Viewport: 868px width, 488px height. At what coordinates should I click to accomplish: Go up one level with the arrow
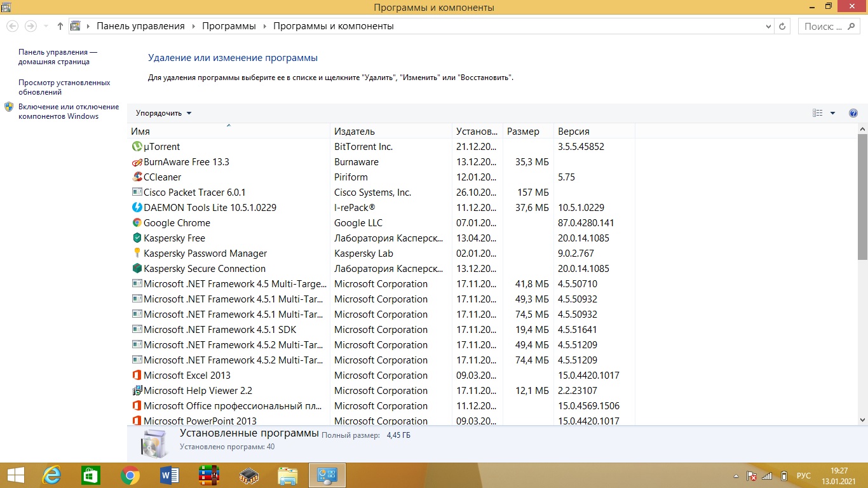[60, 26]
